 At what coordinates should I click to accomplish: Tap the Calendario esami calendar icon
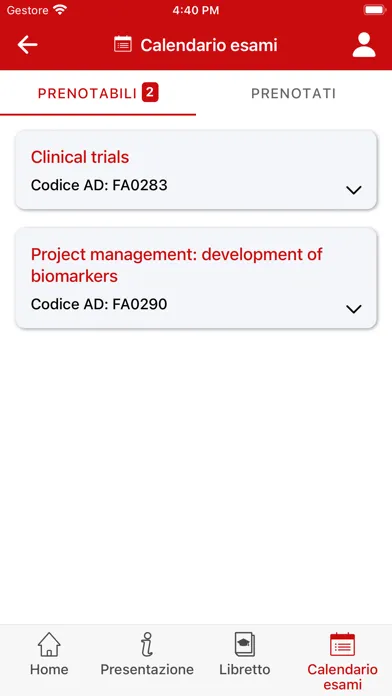342,644
